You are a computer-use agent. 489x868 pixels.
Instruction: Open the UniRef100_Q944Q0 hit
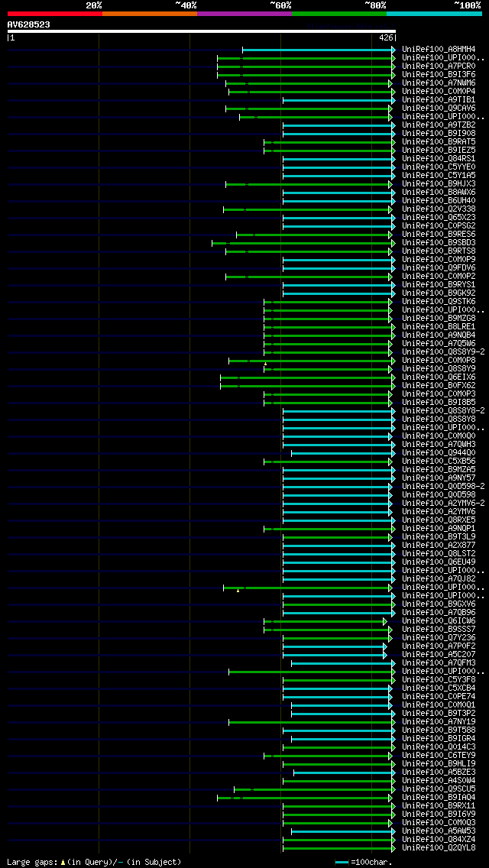coord(439,453)
